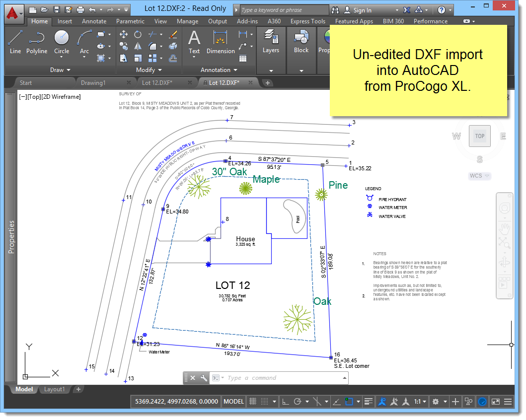This screenshot has width=526, height=420.
Task: Toggle drawing grid display in status bar
Action: (253, 402)
